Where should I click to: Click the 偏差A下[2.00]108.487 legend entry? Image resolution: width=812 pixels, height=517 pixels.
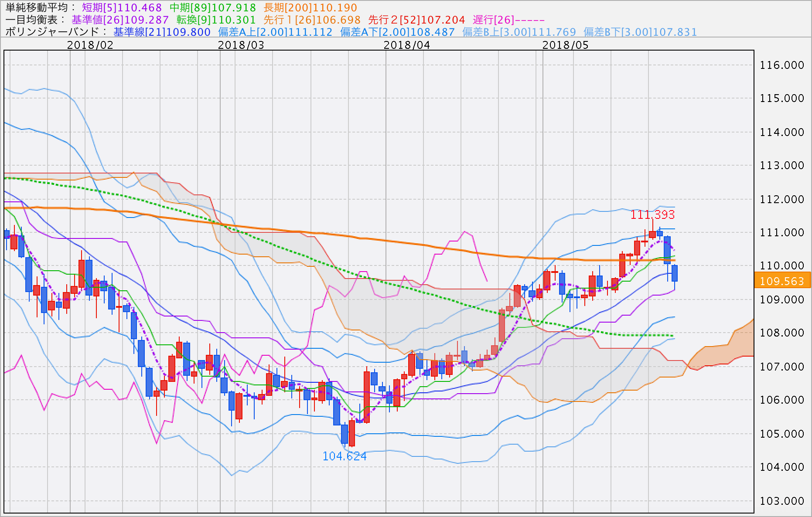coord(397,32)
